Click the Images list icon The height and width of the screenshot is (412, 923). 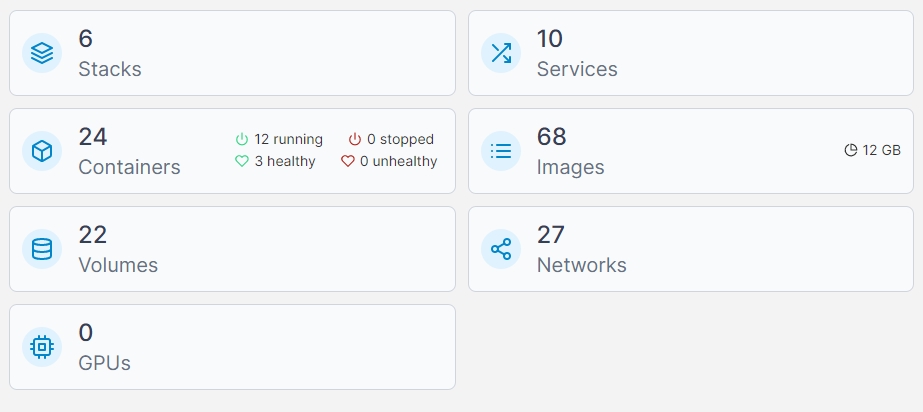click(x=501, y=151)
